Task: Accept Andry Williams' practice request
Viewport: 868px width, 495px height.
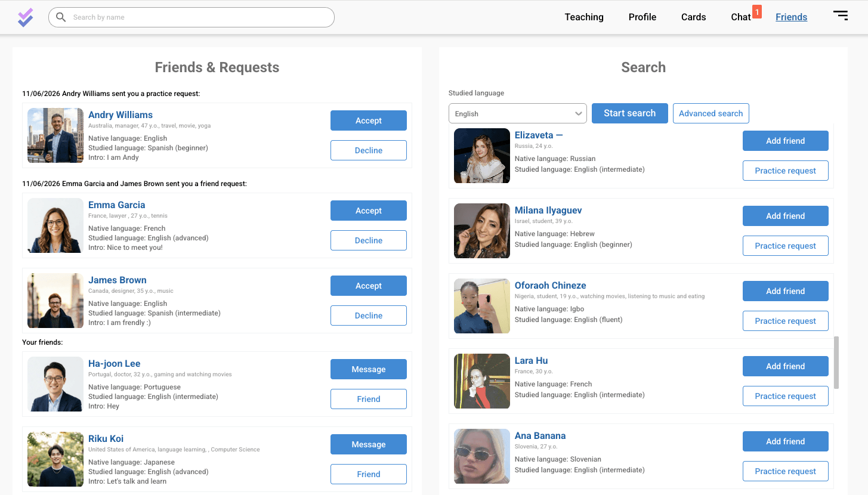Action: click(x=369, y=120)
